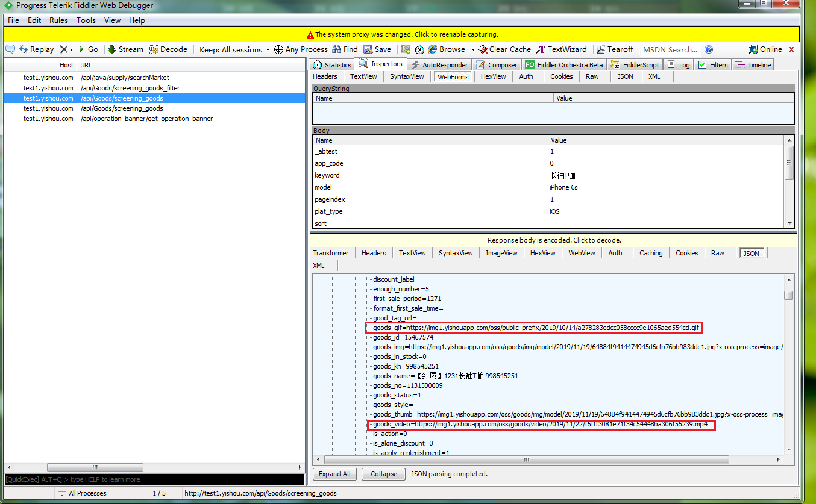Open the Keep: All sessions dropdown
The width and height of the screenshot is (816, 504).
pyautogui.click(x=234, y=49)
